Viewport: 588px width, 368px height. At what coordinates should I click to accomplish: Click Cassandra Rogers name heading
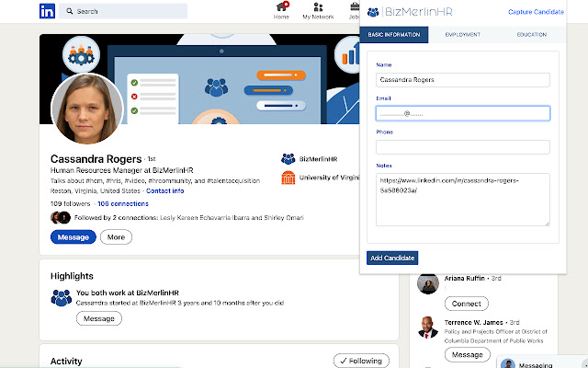pos(96,159)
